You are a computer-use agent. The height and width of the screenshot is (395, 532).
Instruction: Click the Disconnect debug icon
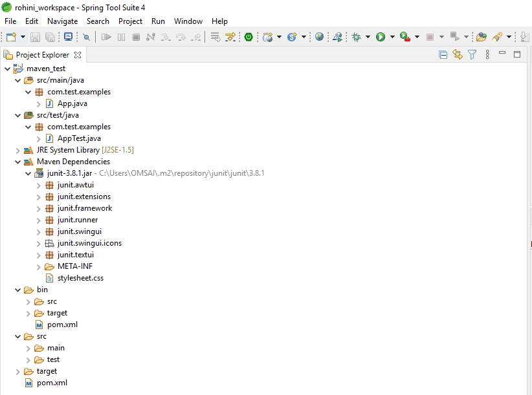point(151,37)
